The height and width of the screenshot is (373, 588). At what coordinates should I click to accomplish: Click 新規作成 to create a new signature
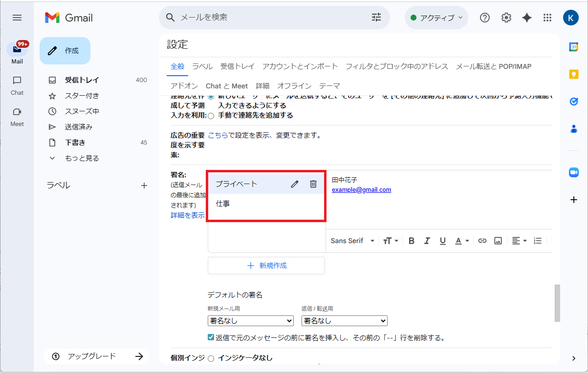(x=266, y=265)
